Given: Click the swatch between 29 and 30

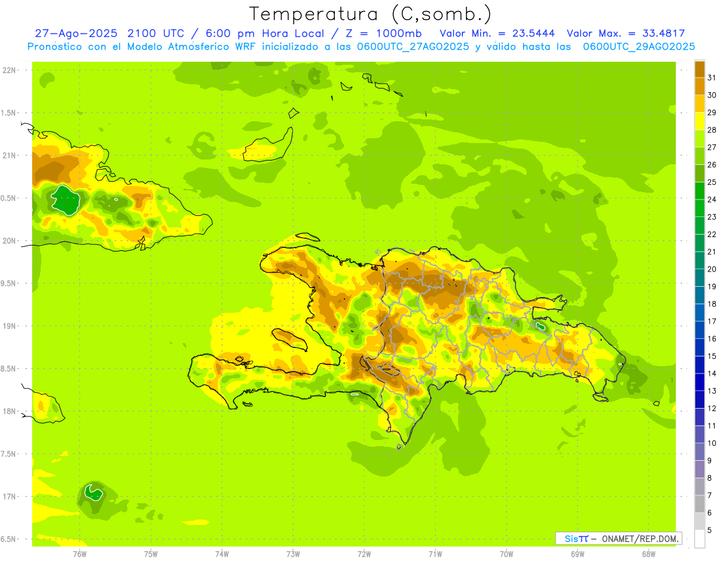Looking at the screenshot, I should [699, 104].
